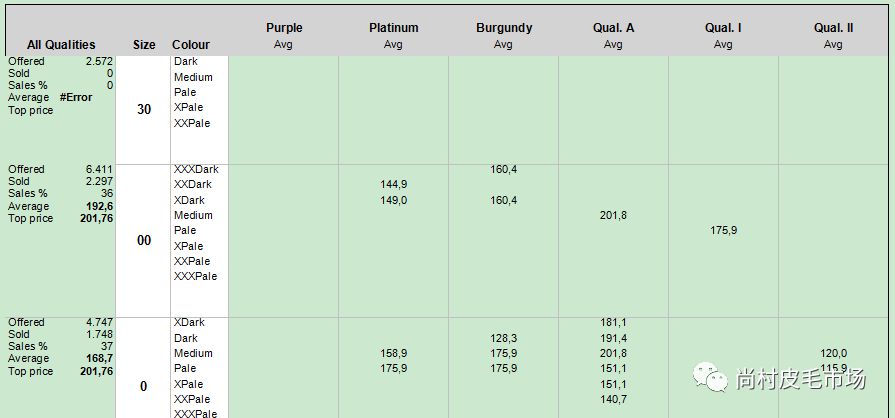
Task: Select the Qual. II column header
Action: (x=833, y=28)
